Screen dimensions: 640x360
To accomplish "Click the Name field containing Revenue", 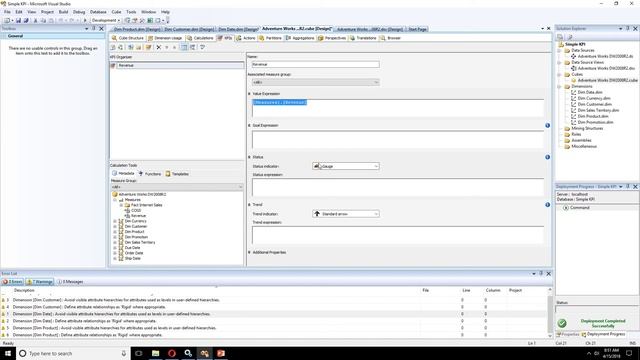I will coord(316,64).
